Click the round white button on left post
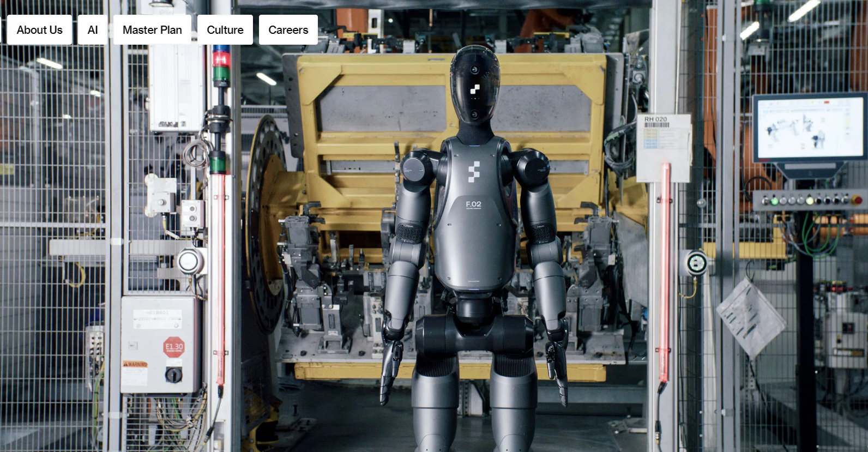 point(188,261)
